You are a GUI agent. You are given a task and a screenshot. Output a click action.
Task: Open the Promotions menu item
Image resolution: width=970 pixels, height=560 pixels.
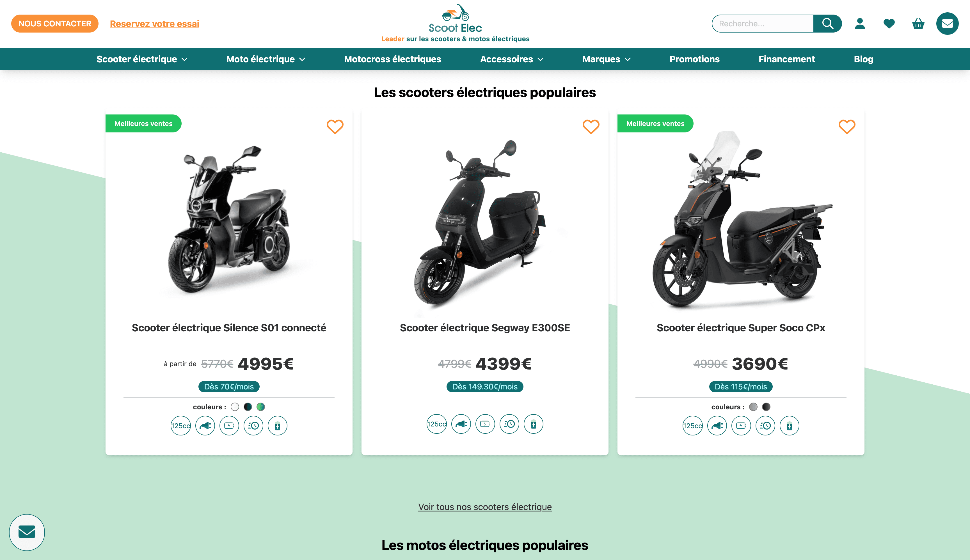pos(694,59)
